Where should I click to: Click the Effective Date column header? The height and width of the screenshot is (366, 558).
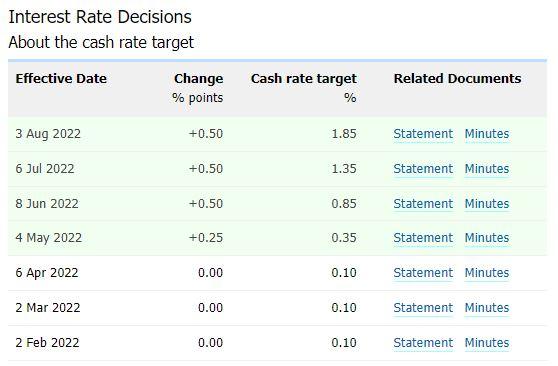(61, 78)
